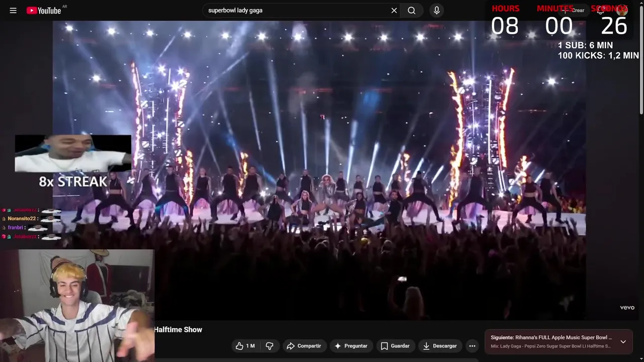
Task: Open the Crear (create) button
Action: point(574,11)
